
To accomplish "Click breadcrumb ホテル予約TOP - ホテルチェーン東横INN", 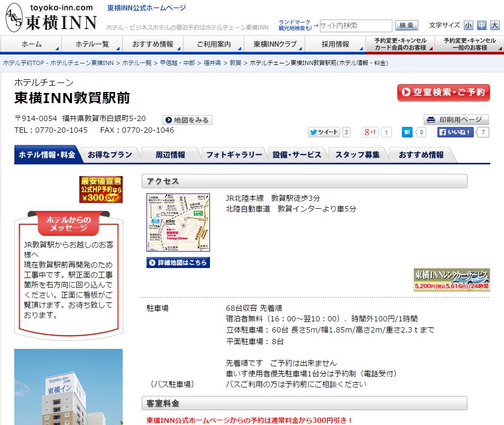I will pyautogui.click(x=58, y=63).
